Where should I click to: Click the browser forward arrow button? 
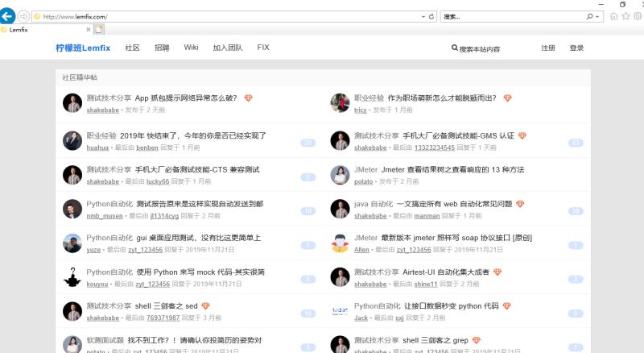click(23, 16)
